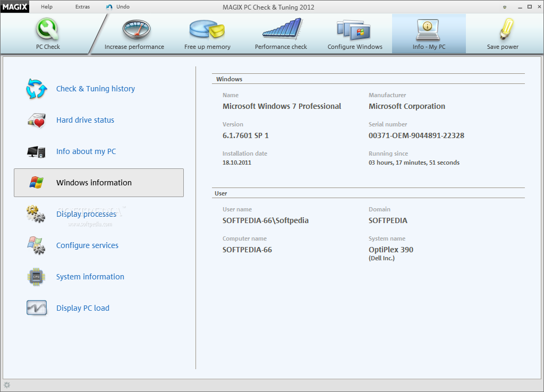
Task: Maximize the MAGIX window
Action: pos(530,6)
